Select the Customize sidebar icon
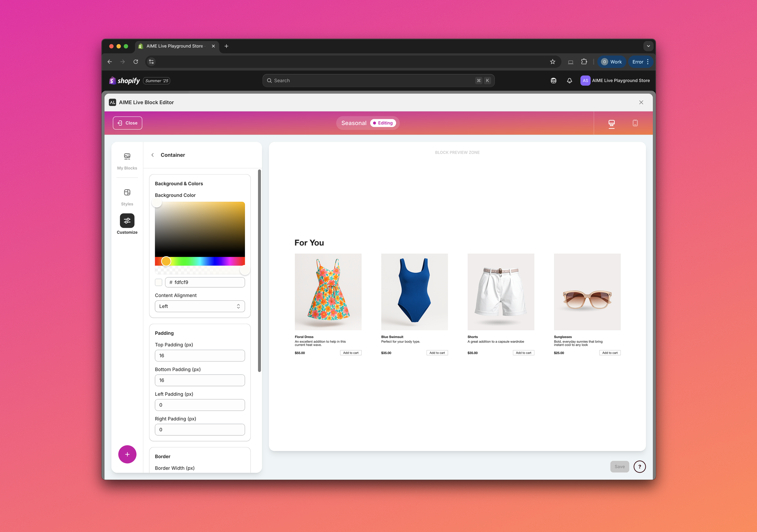 [x=127, y=221]
